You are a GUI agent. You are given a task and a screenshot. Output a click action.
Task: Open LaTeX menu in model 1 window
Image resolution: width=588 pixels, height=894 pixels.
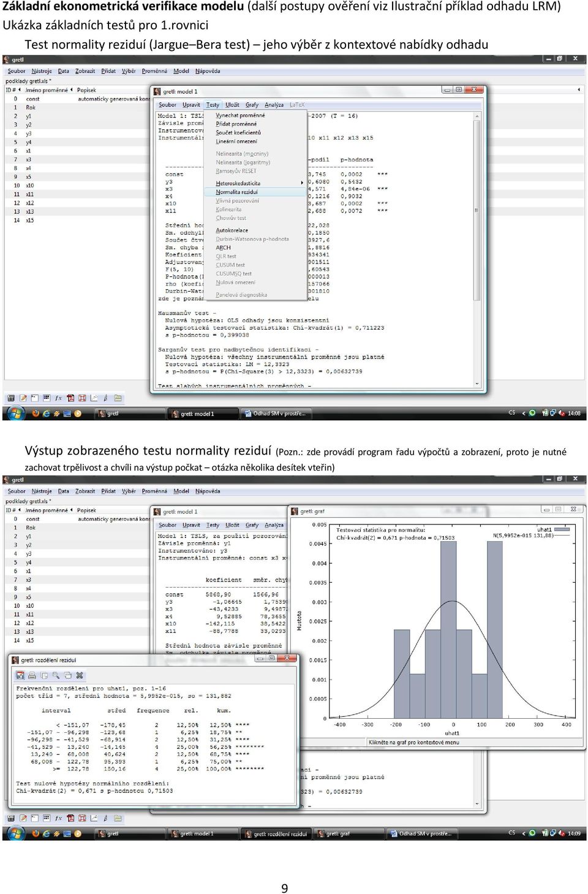[296, 105]
